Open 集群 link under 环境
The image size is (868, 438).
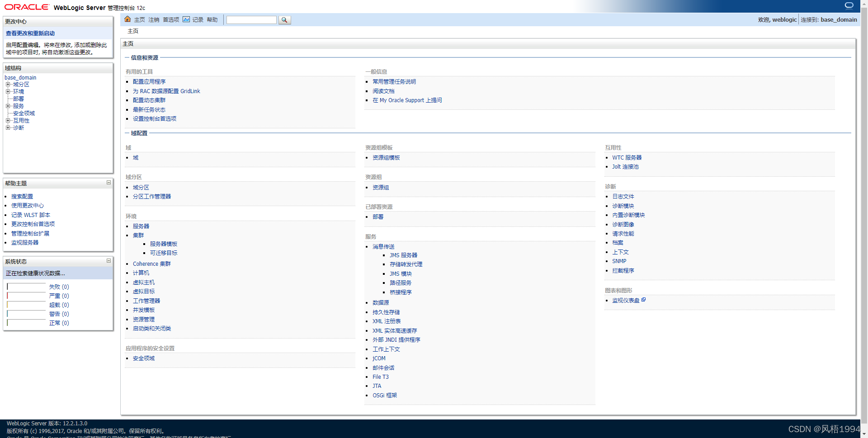pos(138,235)
